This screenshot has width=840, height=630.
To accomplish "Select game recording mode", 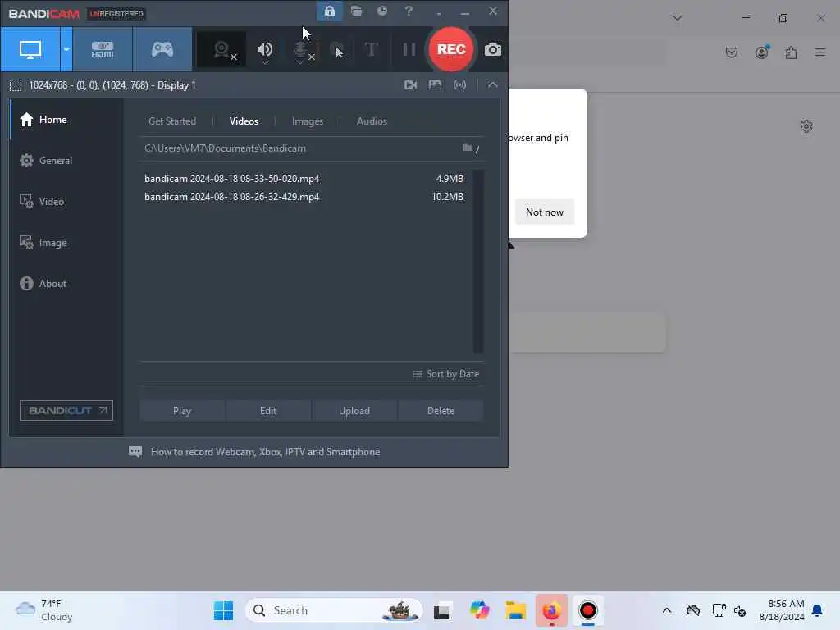I will click(162, 49).
